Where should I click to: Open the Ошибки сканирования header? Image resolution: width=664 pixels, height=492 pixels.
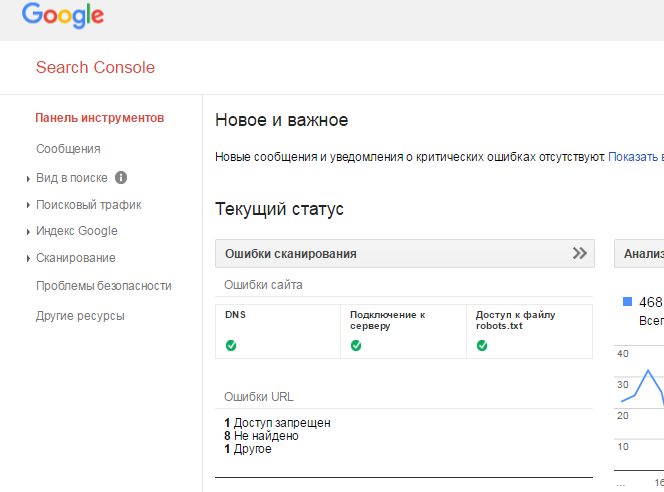pyautogui.click(x=405, y=254)
